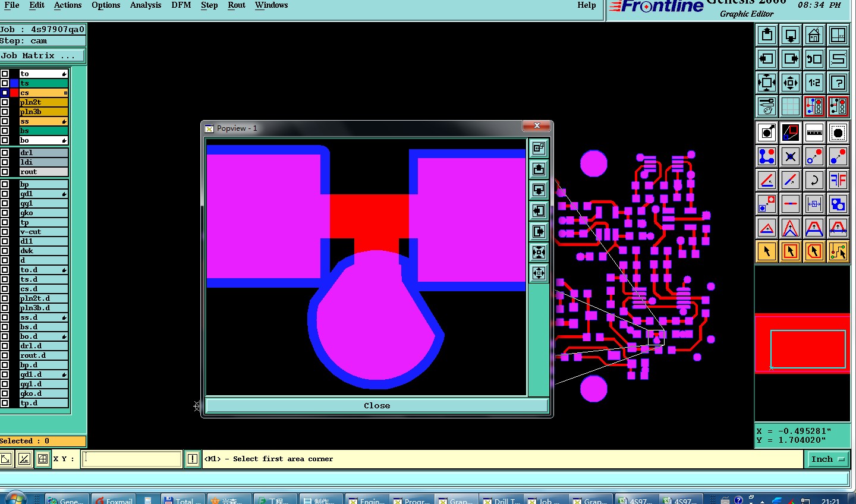
Task: Open the Actions menu
Action: coord(68,5)
